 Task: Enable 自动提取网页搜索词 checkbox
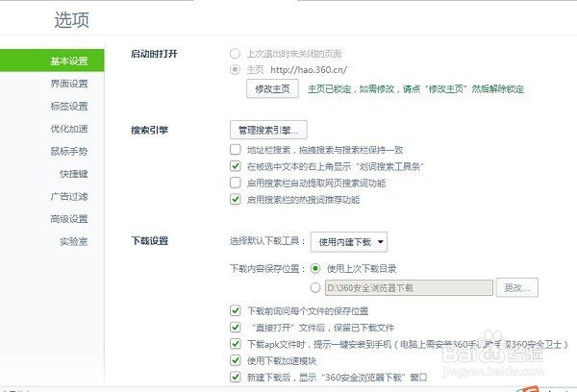coord(236,183)
